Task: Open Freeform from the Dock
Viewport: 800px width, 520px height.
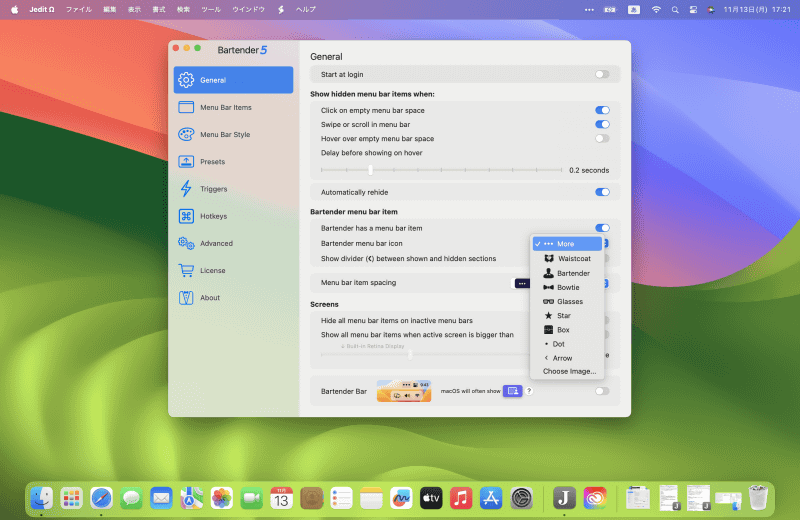Action: pos(401,498)
